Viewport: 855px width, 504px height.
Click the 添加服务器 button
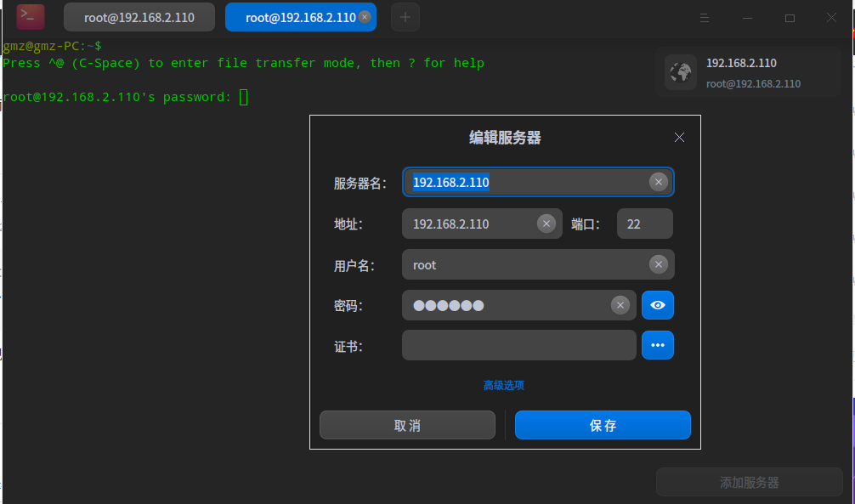749,482
